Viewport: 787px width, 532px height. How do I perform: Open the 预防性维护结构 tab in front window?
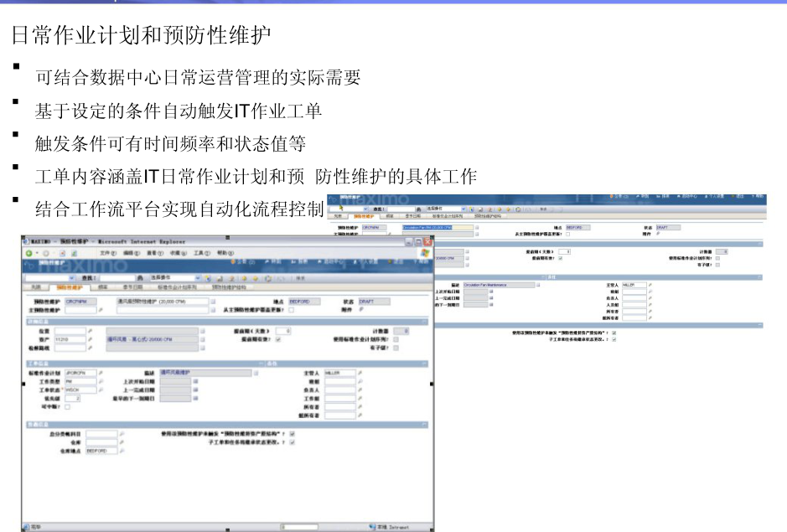click(230, 287)
